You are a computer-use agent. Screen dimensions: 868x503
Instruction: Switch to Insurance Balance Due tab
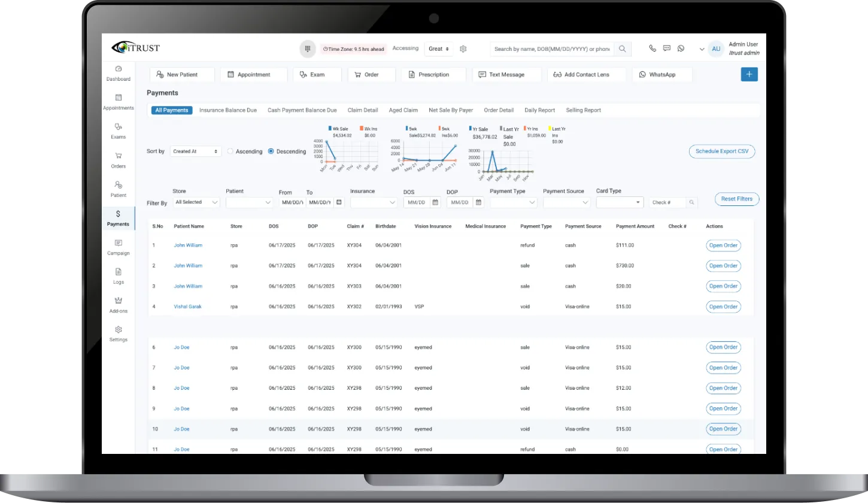pos(228,110)
